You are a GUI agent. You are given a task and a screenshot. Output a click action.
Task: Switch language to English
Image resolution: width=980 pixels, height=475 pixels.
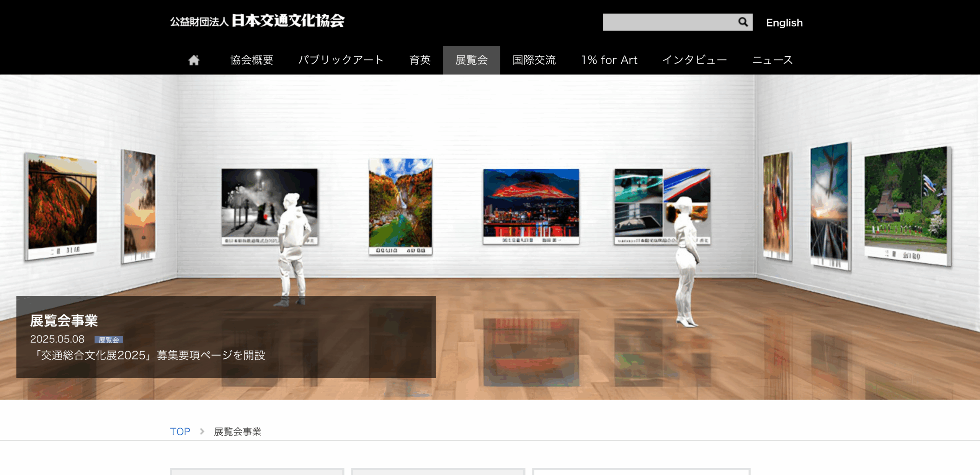coord(784,23)
